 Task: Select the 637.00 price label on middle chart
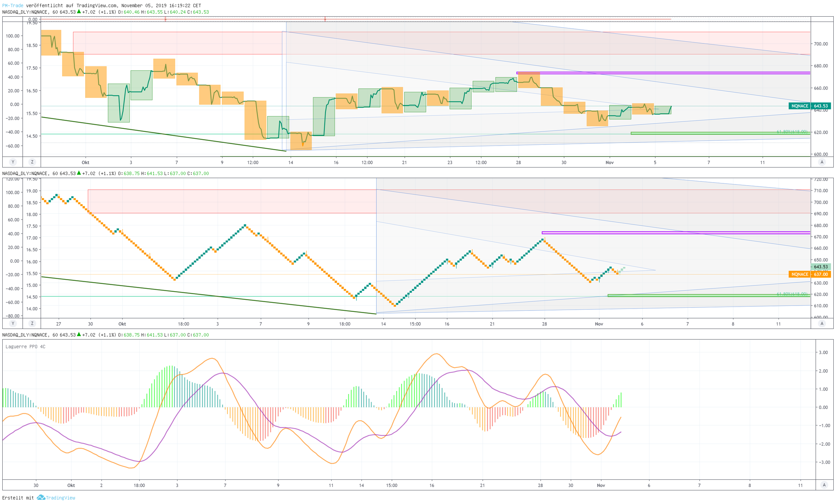point(821,274)
